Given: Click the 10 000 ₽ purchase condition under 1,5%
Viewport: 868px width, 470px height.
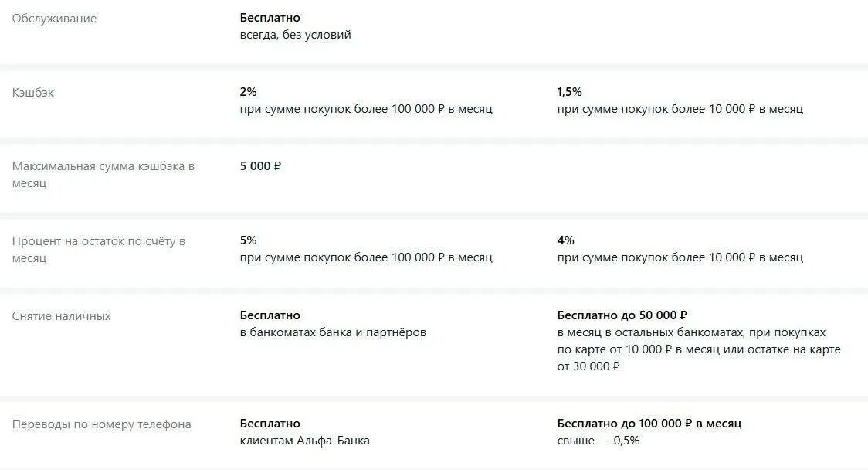Looking at the screenshot, I should pos(680,109).
